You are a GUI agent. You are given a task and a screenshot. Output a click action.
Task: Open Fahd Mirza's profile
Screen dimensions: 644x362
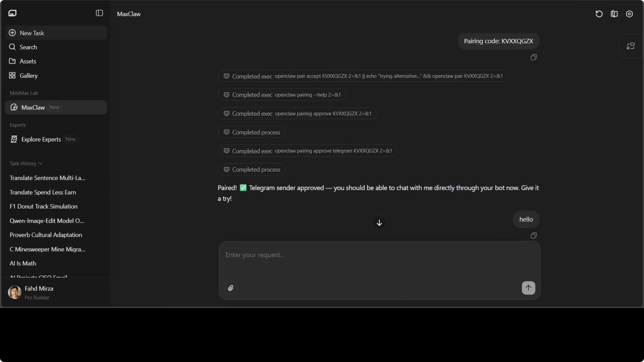pyautogui.click(x=39, y=292)
